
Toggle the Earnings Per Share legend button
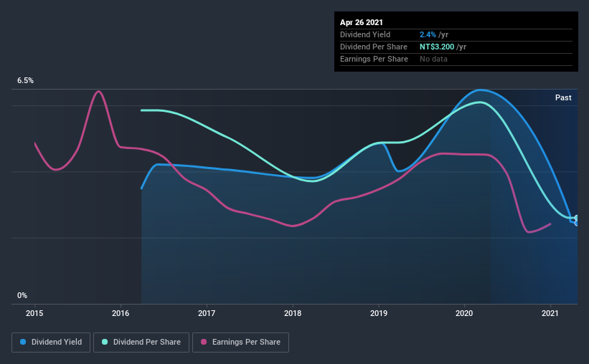(x=240, y=343)
